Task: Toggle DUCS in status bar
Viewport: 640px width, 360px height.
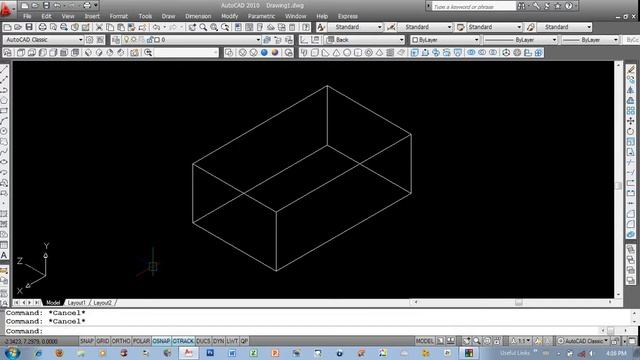Action: (203, 341)
